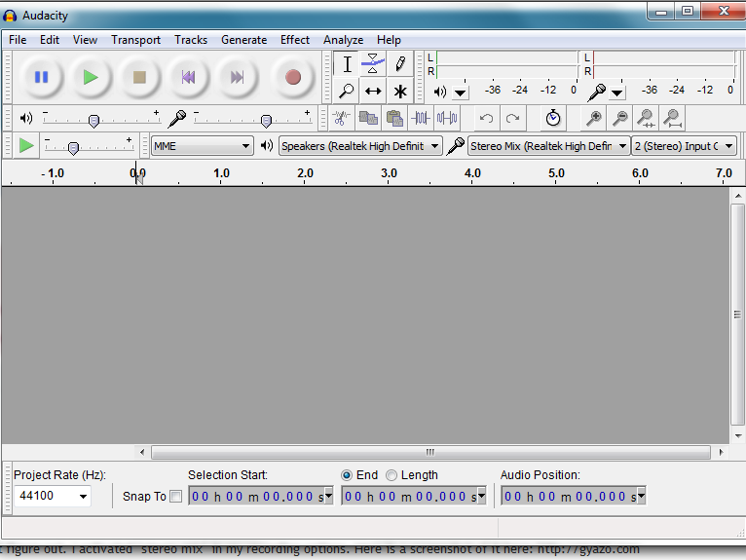Select the Zoom magnifier tool

pos(348,91)
